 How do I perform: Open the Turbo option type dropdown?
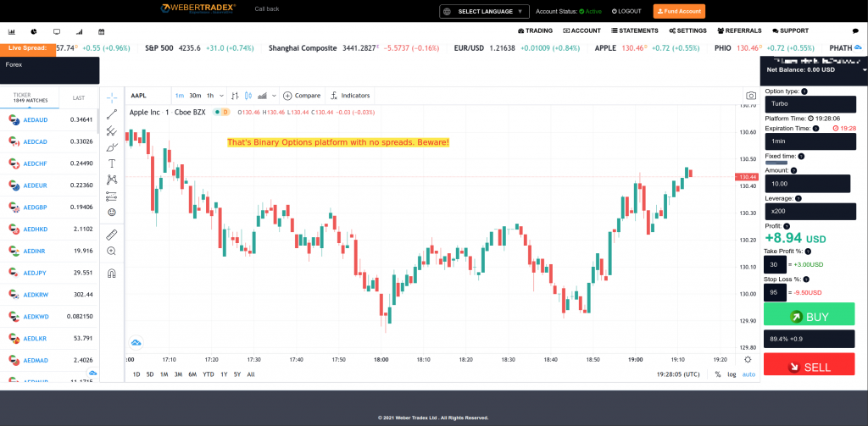(x=810, y=103)
